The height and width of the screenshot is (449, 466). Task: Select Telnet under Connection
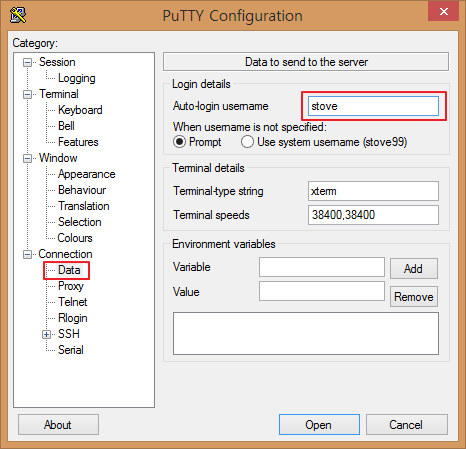coord(72,302)
